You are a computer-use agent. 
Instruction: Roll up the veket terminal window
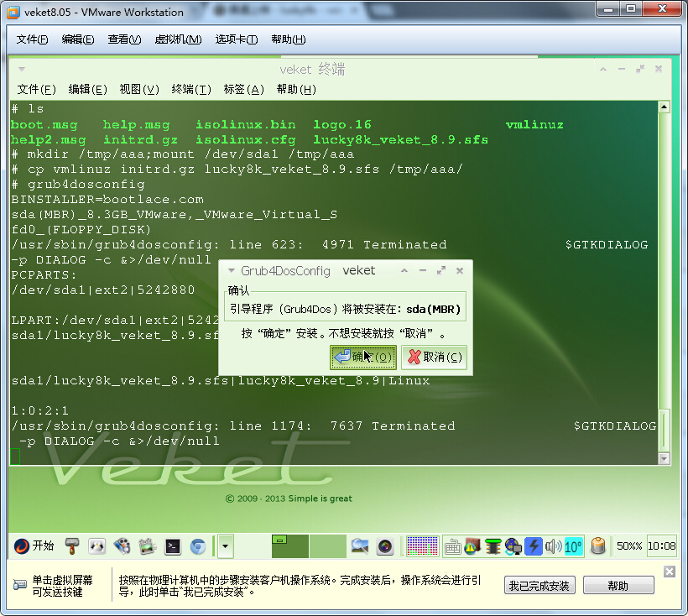603,69
